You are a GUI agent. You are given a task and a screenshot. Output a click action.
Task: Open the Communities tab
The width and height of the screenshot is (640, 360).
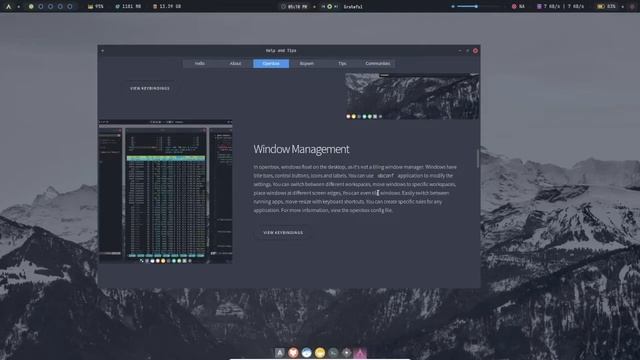coord(378,64)
